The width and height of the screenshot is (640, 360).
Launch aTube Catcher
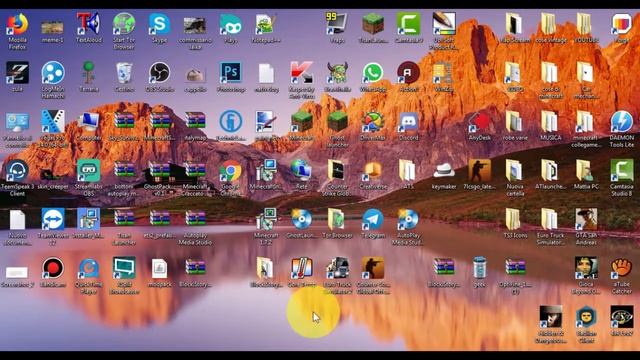point(621,268)
